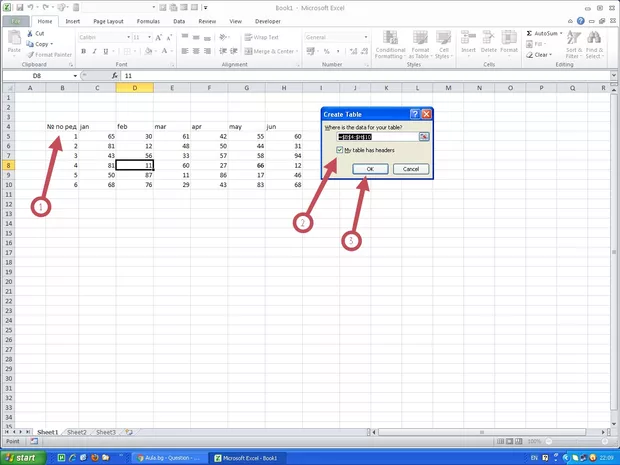This screenshot has width=620, height=465.
Task: Click the Create Table help question mark
Action: (x=415, y=114)
